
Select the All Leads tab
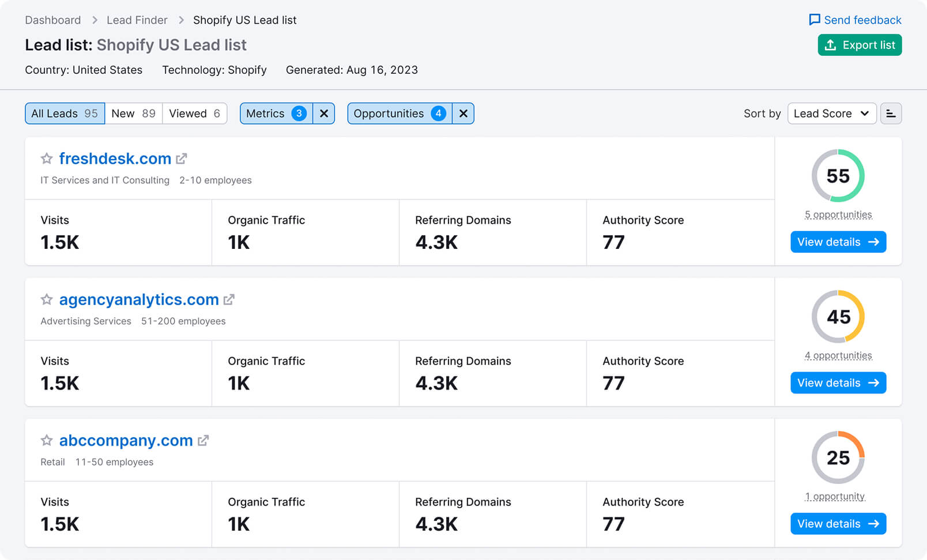point(65,113)
